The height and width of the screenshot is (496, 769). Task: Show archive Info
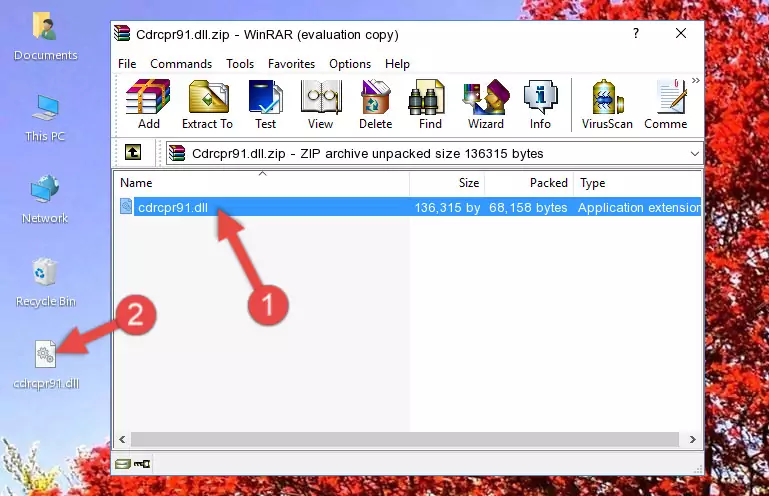[540, 104]
